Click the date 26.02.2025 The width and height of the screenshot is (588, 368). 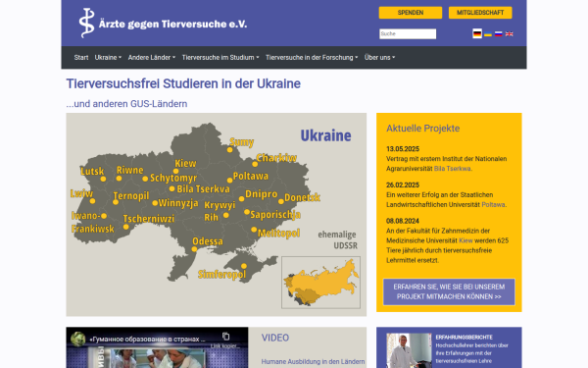point(403,185)
